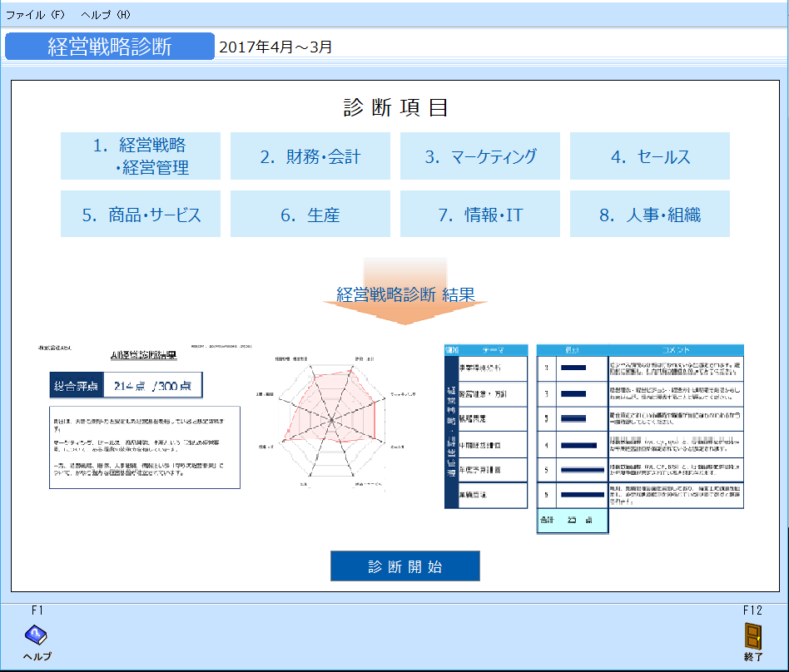Select the 2. 財務・会計 category
The width and height of the screenshot is (789, 672).
click(310, 156)
